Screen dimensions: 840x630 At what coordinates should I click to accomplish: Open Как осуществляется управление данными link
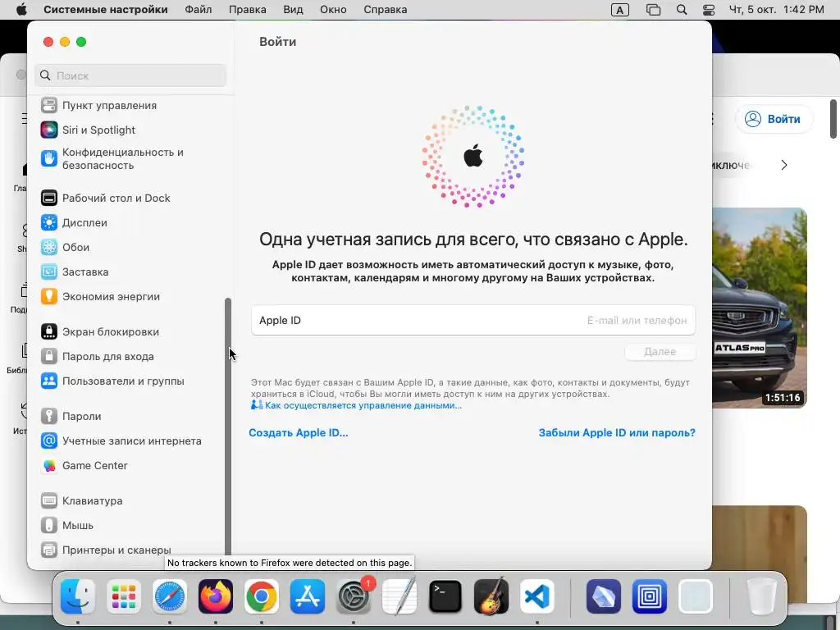pos(363,405)
